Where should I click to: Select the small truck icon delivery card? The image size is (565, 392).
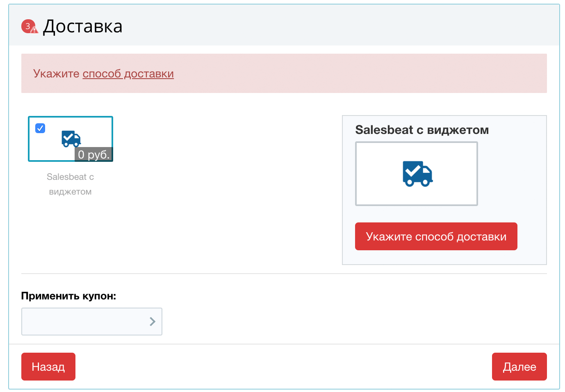71,139
